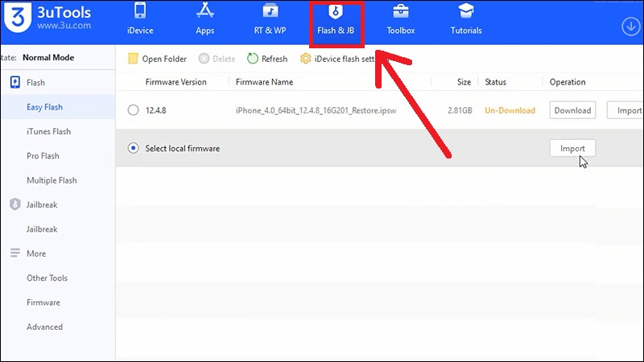644x362 pixels.
Task: Choose the Select local firmware radio button
Action: [x=133, y=148]
